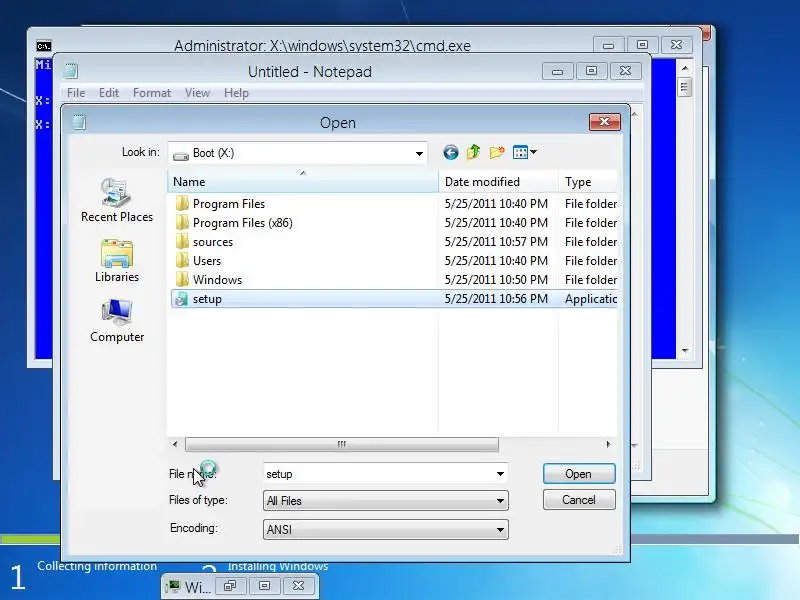Click file list scroll right arrow
This screenshot has width=800, height=600.
pos(608,444)
